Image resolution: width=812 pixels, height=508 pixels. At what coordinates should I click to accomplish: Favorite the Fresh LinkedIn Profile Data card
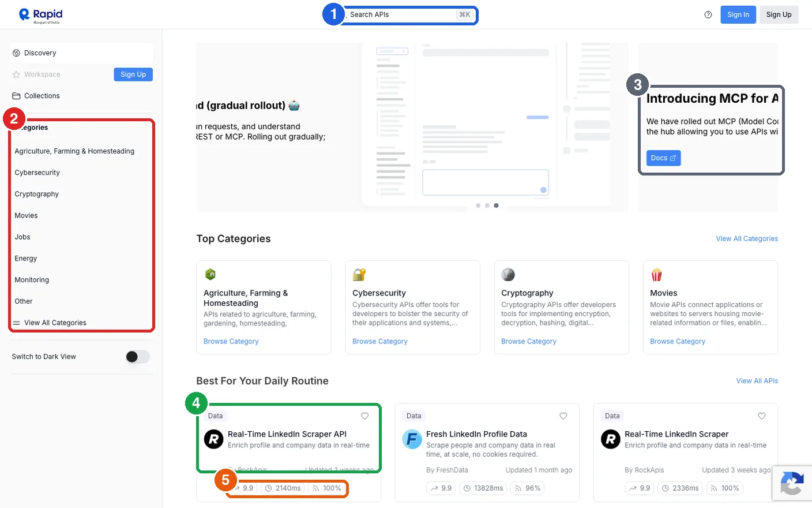[x=563, y=416]
